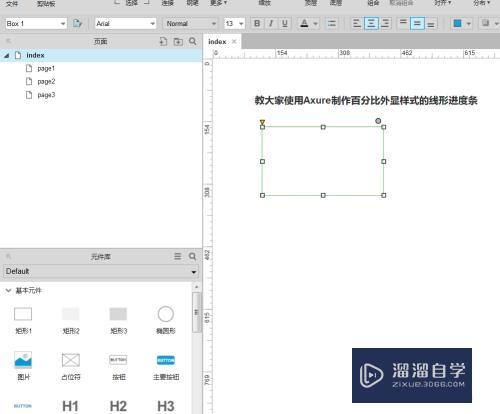Click the canvas title text about Axure progress bar

366,100
